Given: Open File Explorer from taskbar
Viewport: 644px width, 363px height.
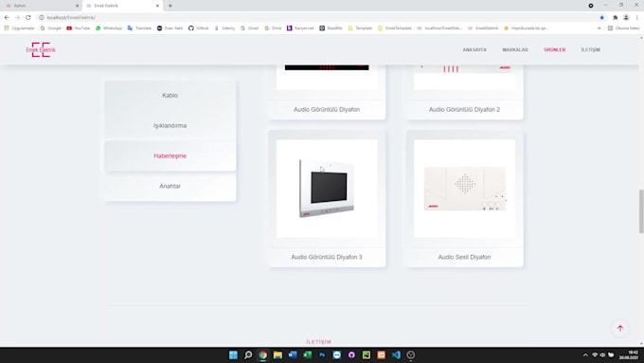Looking at the screenshot, I should tap(277, 354).
